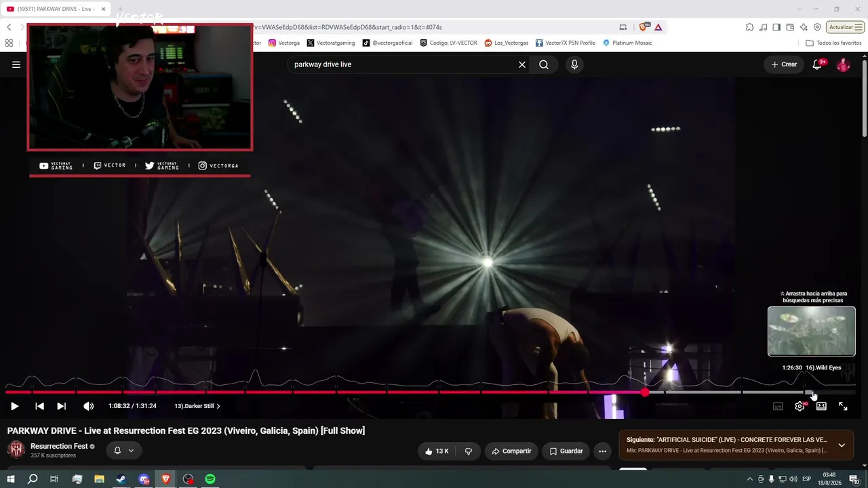The image size is (868, 488).
Task: Go back in browser history
Action: click(x=9, y=27)
